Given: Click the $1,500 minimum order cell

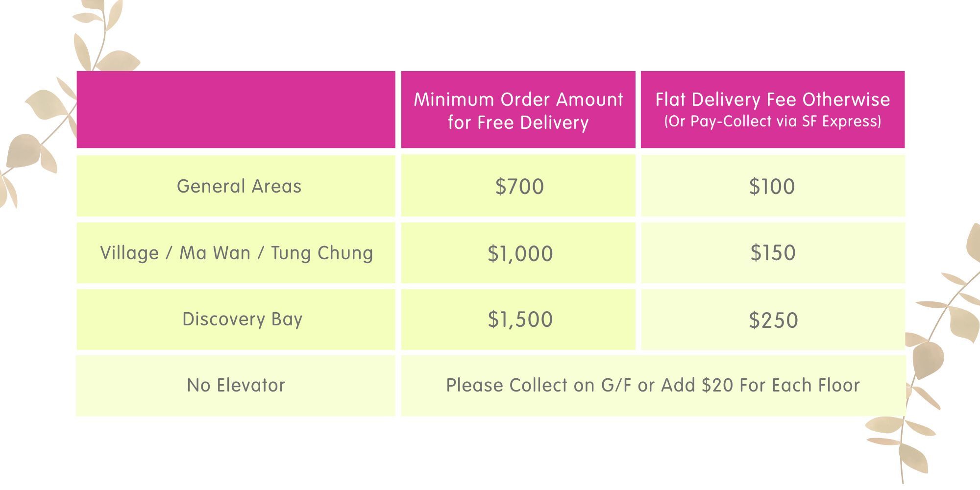Looking at the screenshot, I should pos(519,319).
